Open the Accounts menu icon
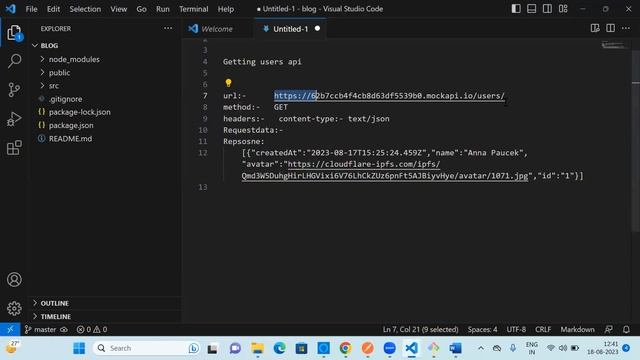Screen dimensions: 640x360 (14, 280)
